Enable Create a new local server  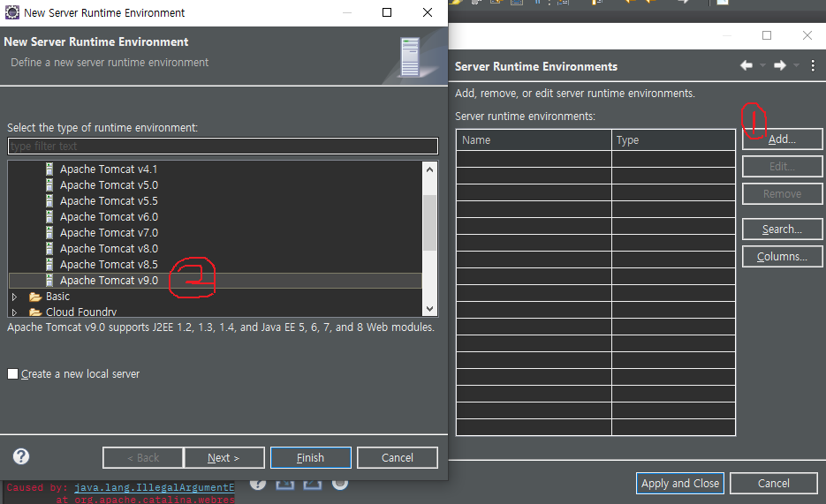pyautogui.click(x=12, y=374)
